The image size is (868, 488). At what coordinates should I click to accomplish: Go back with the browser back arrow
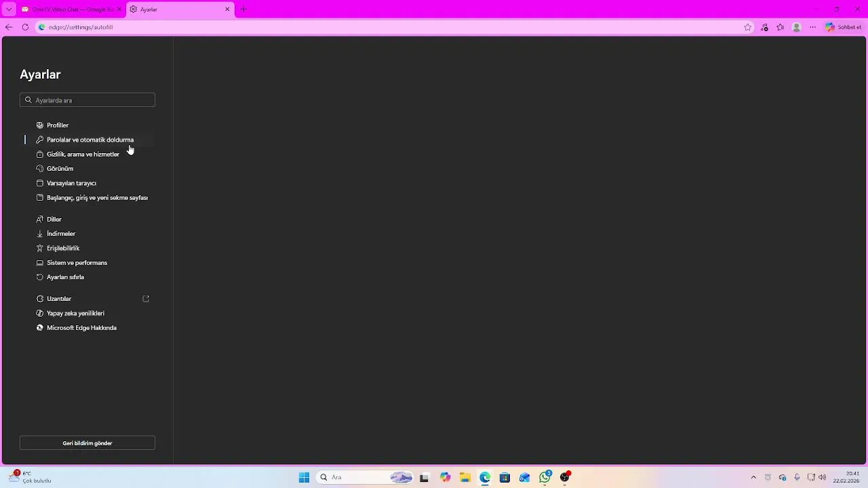click(x=9, y=27)
